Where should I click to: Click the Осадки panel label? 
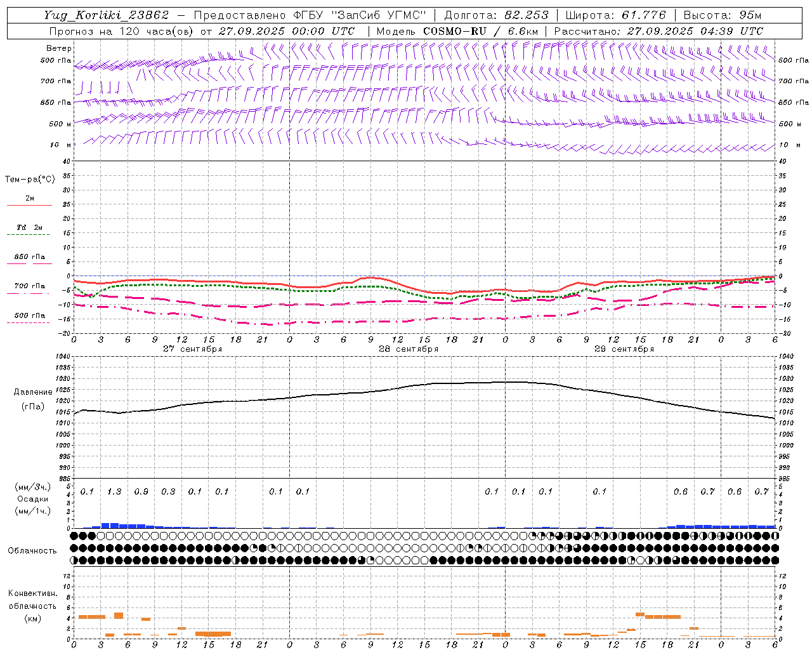tap(33, 499)
